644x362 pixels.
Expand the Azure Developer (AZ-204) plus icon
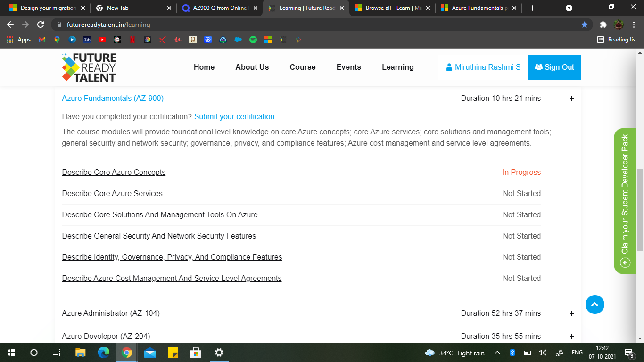(x=572, y=337)
